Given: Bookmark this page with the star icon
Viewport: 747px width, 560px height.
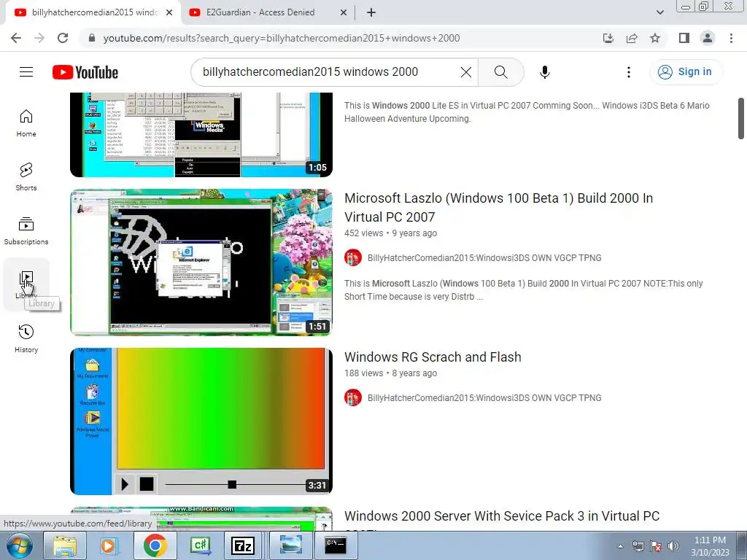Looking at the screenshot, I should point(655,38).
